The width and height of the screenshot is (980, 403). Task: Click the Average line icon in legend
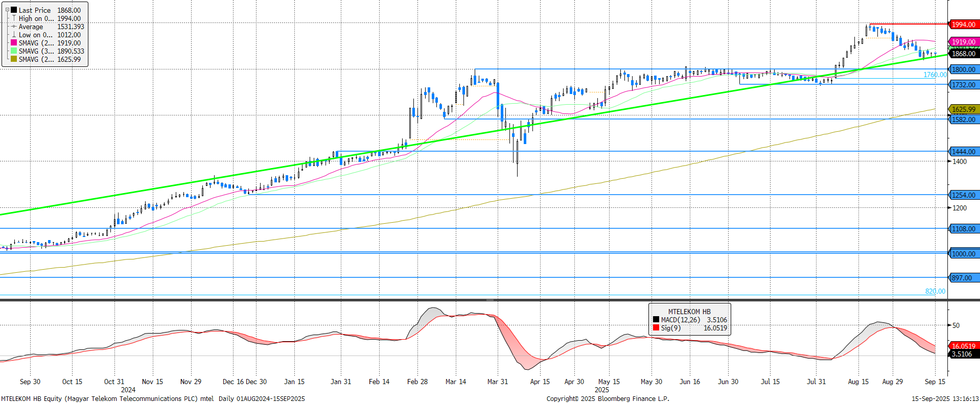tap(14, 27)
